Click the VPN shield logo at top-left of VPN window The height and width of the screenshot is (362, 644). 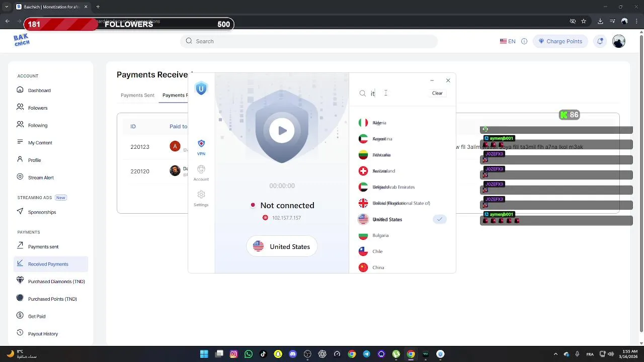pyautogui.click(x=201, y=89)
